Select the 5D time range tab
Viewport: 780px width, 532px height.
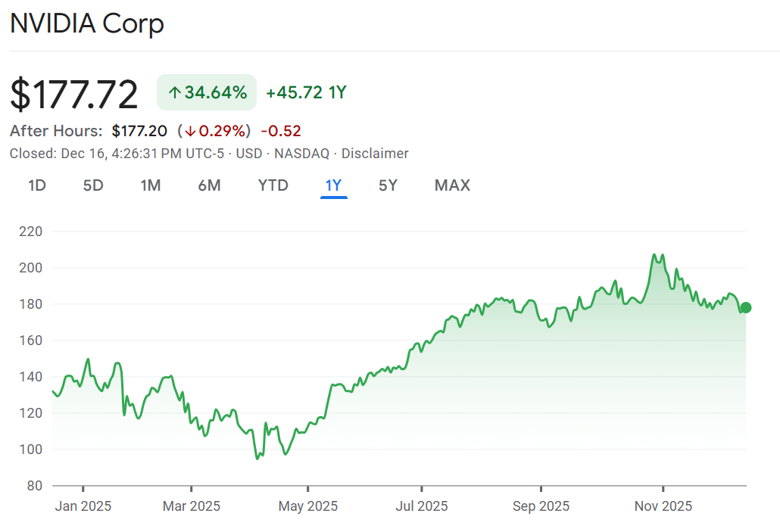(x=93, y=185)
